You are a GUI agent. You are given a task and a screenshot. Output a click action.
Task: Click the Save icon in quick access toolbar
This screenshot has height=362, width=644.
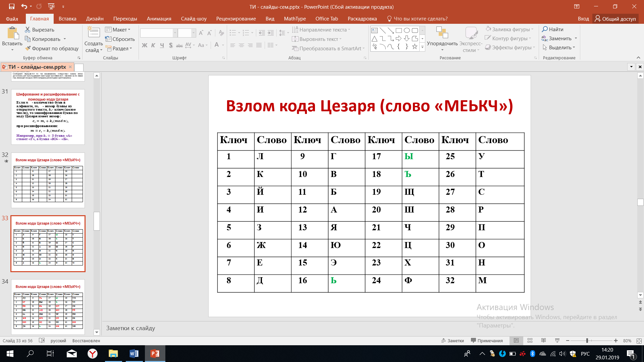pos(12,6)
